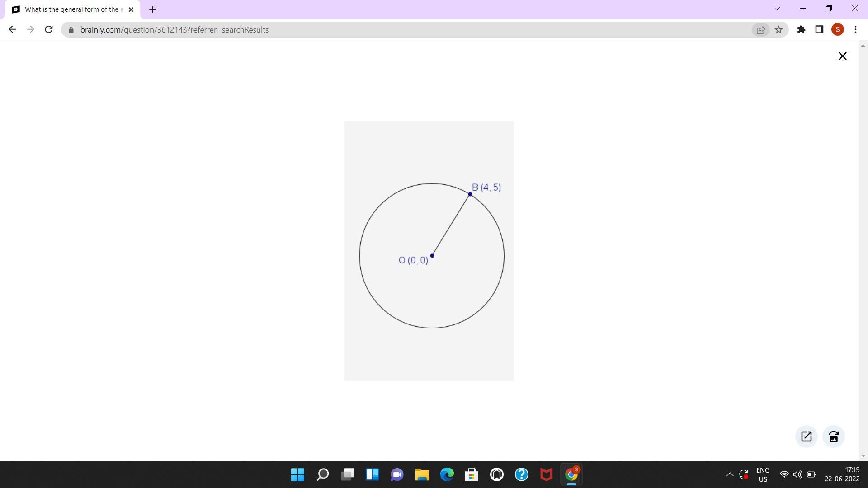Screen dimensions: 868x488
Task: Open Windows Start menu
Action: [x=297, y=474]
